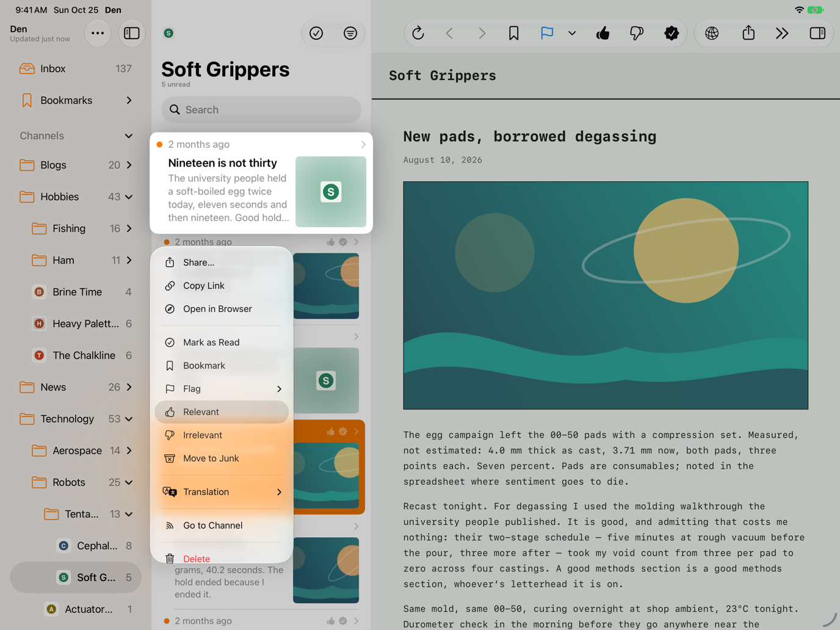The height and width of the screenshot is (630, 840).
Task: Choose Go to Channel menu item
Action: 222,526
